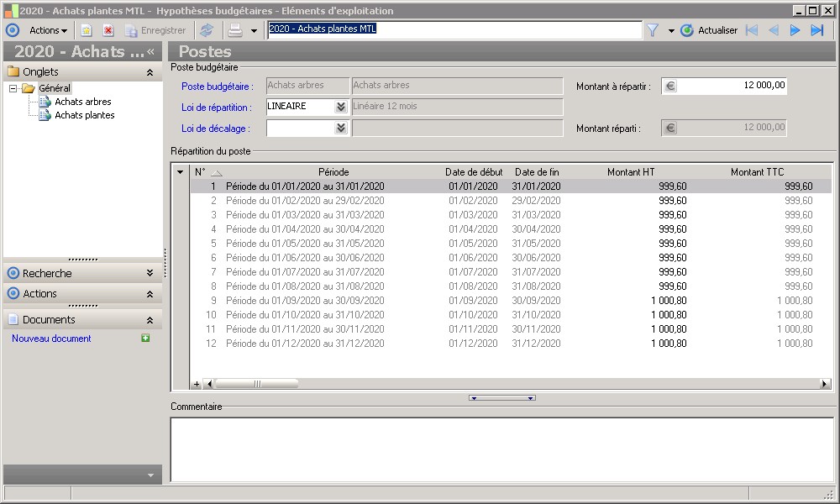Click the filter funnel icon
Image resolution: width=840 pixels, height=504 pixels.
click(652, 30)
